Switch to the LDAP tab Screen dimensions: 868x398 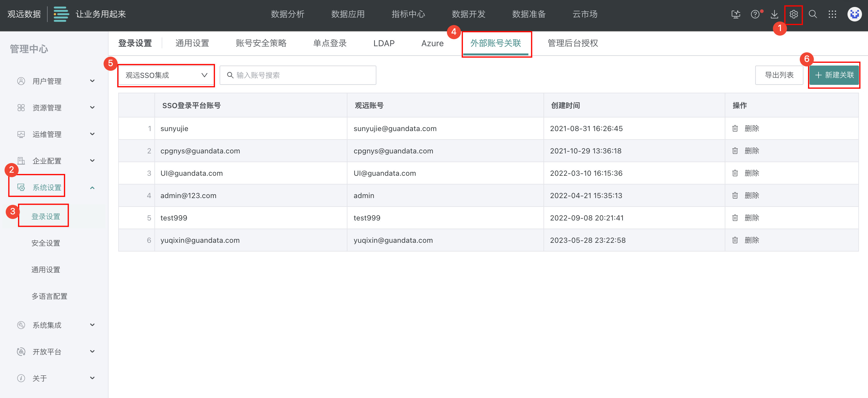click(x=383, y=43)
